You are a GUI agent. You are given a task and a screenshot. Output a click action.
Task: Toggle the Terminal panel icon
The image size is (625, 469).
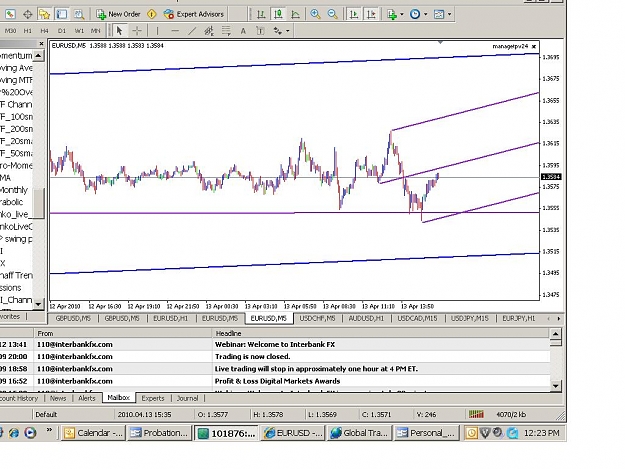click(61, 14)
